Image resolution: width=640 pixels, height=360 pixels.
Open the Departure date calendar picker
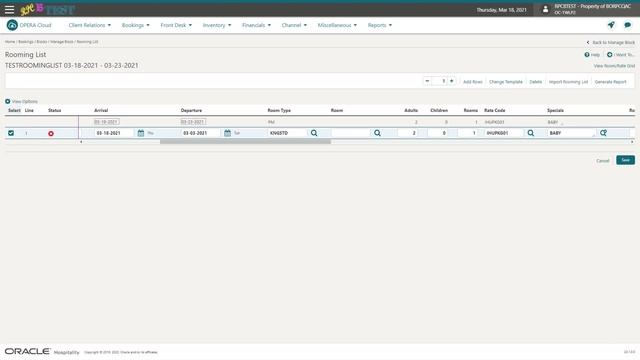(x=227, y=133)
